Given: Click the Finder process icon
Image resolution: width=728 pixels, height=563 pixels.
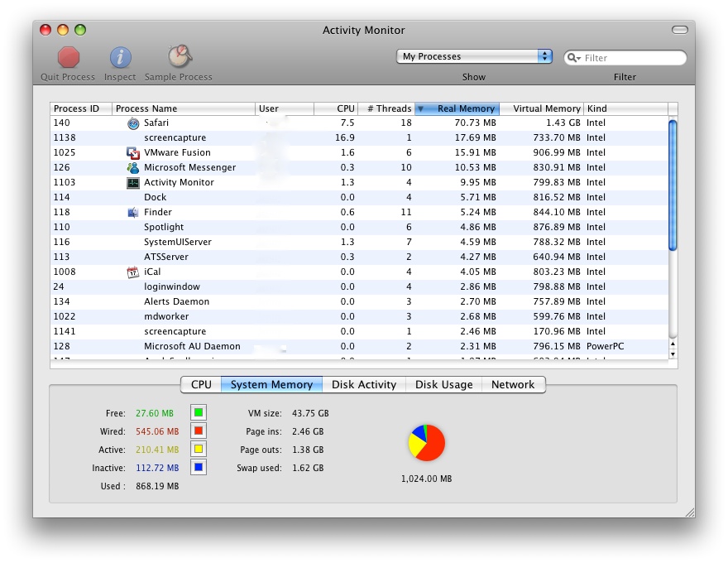Looking at the screenshot, I should (133, 212).
